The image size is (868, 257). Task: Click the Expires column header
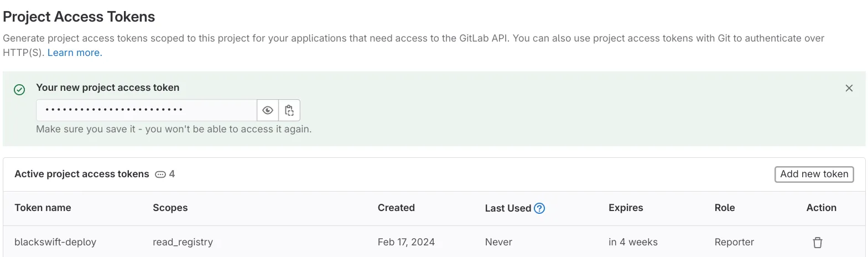tap(626, 208)
